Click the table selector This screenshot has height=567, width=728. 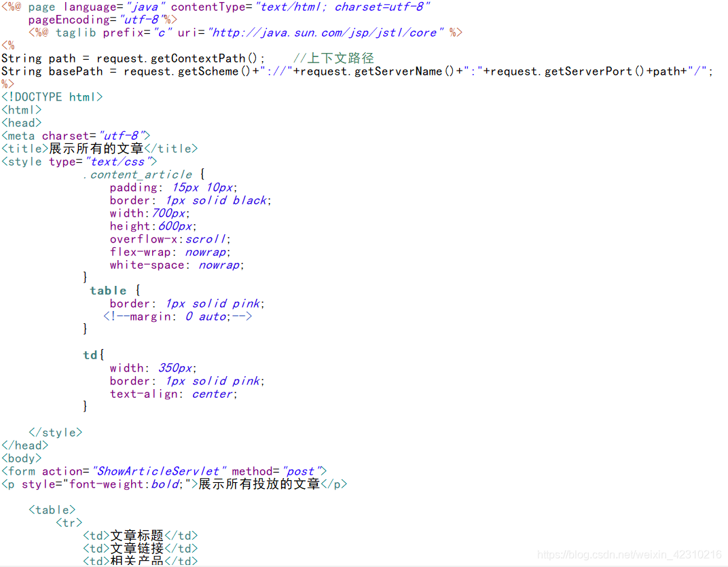(x=108, y=291)
